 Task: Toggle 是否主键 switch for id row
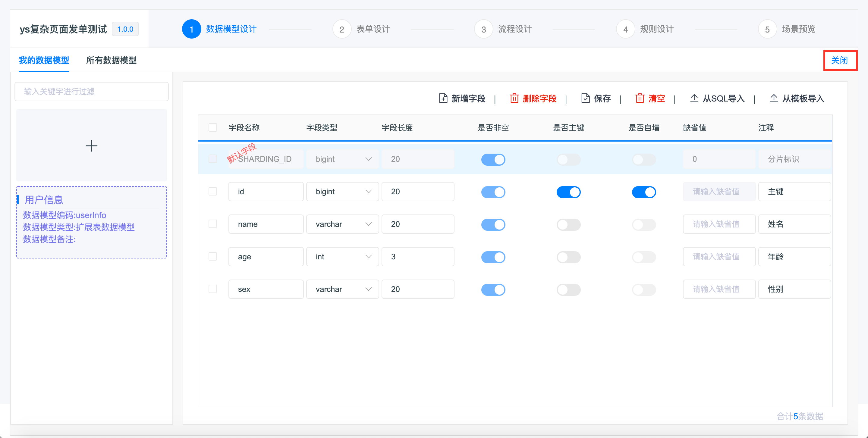(x=568, y=192)
